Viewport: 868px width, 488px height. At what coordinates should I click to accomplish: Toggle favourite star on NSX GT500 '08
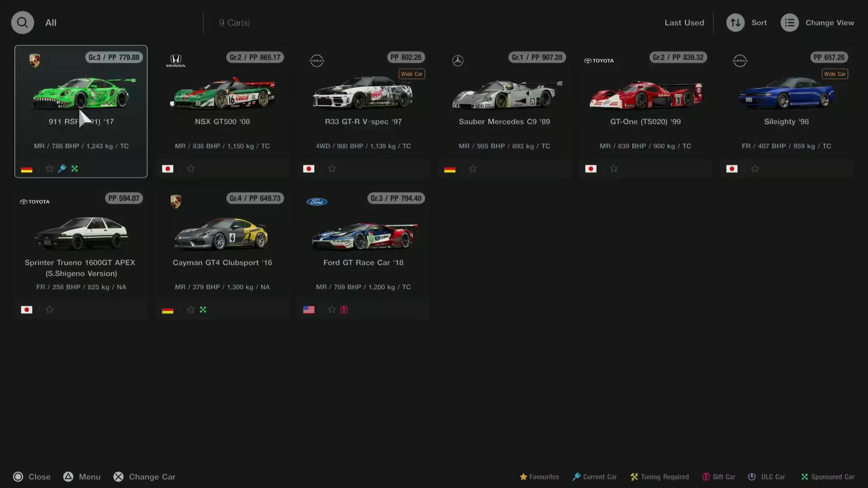click(x=191, y=169)
